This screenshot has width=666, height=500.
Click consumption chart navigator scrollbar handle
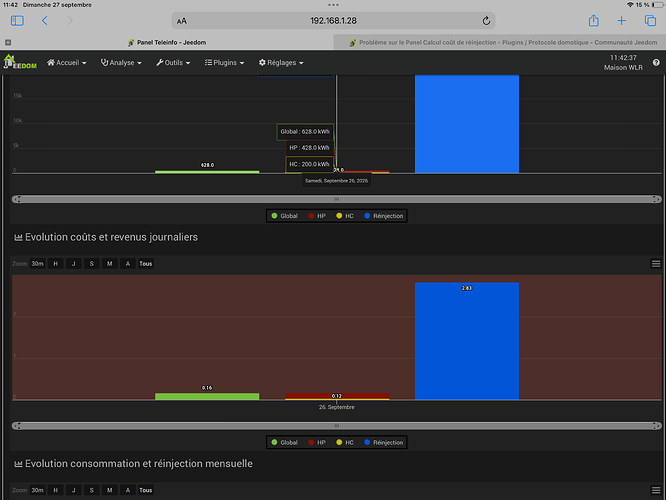337,199
